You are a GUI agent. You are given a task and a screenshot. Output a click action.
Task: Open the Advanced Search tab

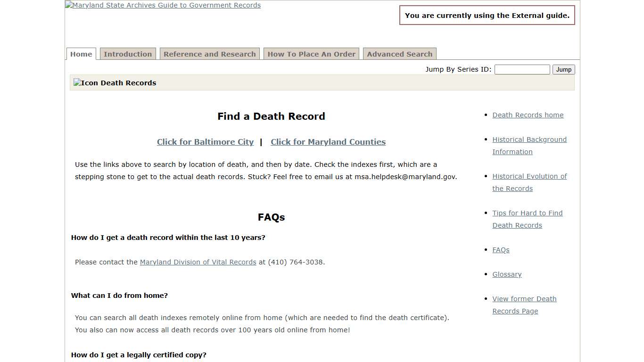[x=399, y=54]
